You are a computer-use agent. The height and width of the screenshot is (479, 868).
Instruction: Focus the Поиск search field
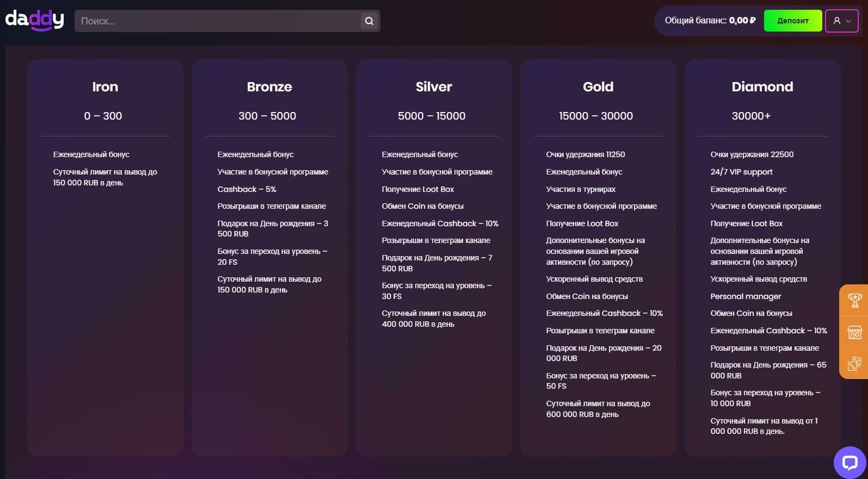[218, 21]
